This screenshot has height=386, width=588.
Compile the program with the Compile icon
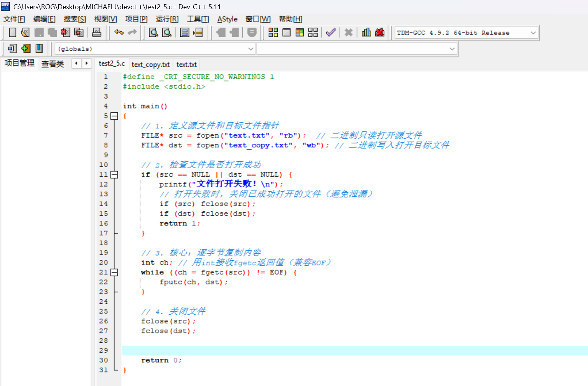click(x=273, y=33)
